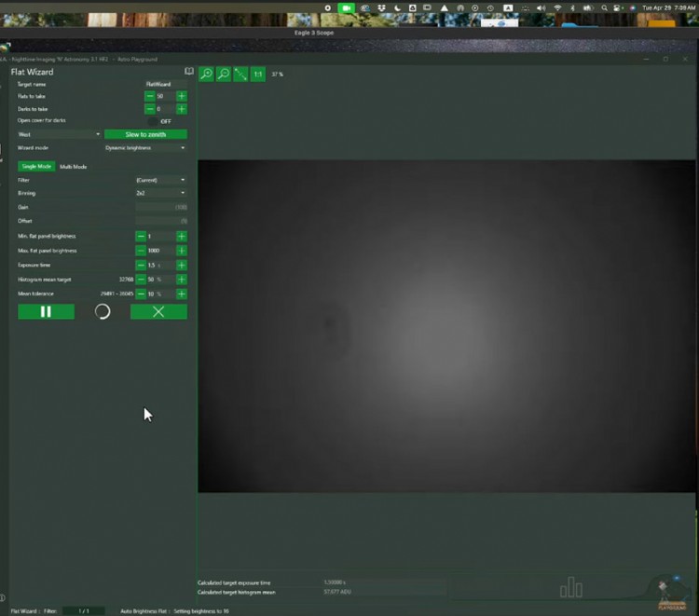699x616 pixels.
Task: Decrease the Darks to take count
Action: click(x=150, y=109)
